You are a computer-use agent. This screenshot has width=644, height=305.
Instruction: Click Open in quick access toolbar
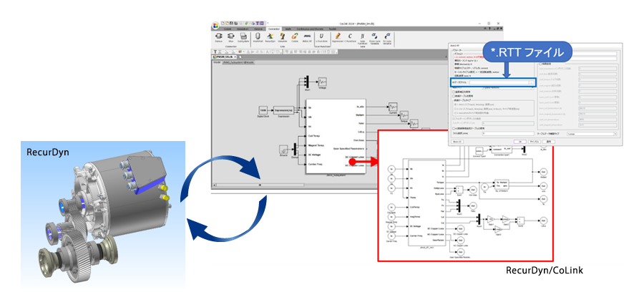228,23
